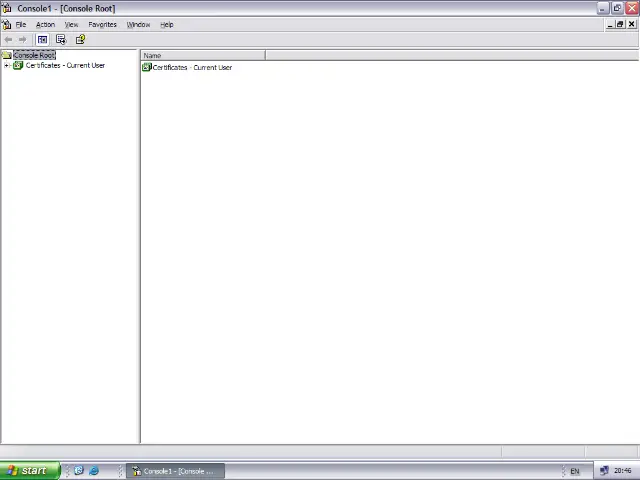
Task: Open the File menu
Action: (21, 24)
